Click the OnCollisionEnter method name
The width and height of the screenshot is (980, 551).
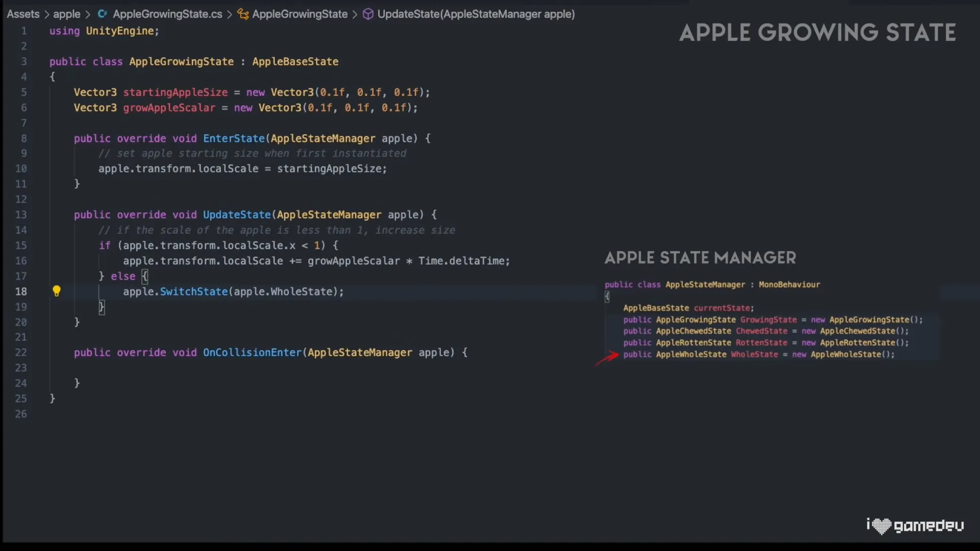pyautogui.click(x=252, y=353)
